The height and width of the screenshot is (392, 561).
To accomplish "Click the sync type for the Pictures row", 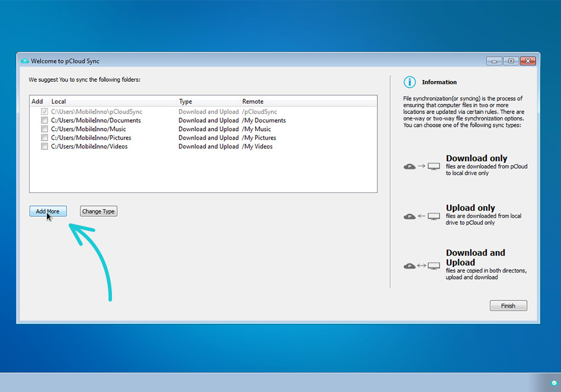I will pyautogui.click(x=208, y=138).
